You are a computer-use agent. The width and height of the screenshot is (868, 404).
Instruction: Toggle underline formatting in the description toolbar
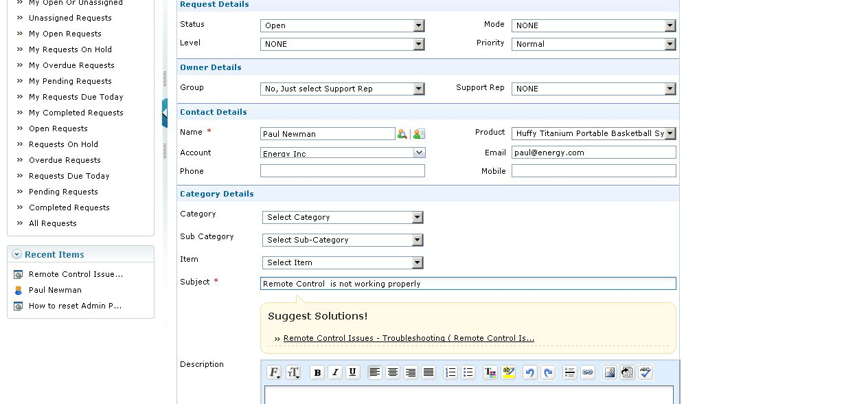pos(353,372)
